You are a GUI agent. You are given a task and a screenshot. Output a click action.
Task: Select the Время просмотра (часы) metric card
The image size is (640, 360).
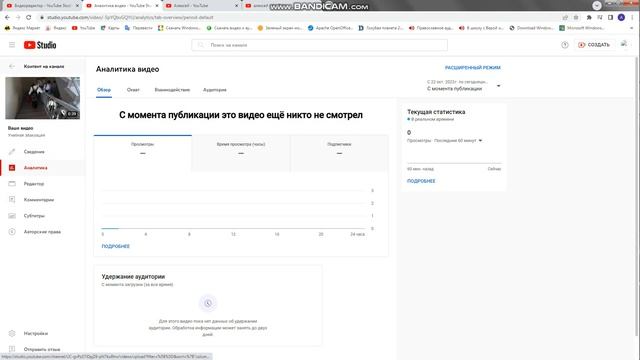tap(241, 153)
